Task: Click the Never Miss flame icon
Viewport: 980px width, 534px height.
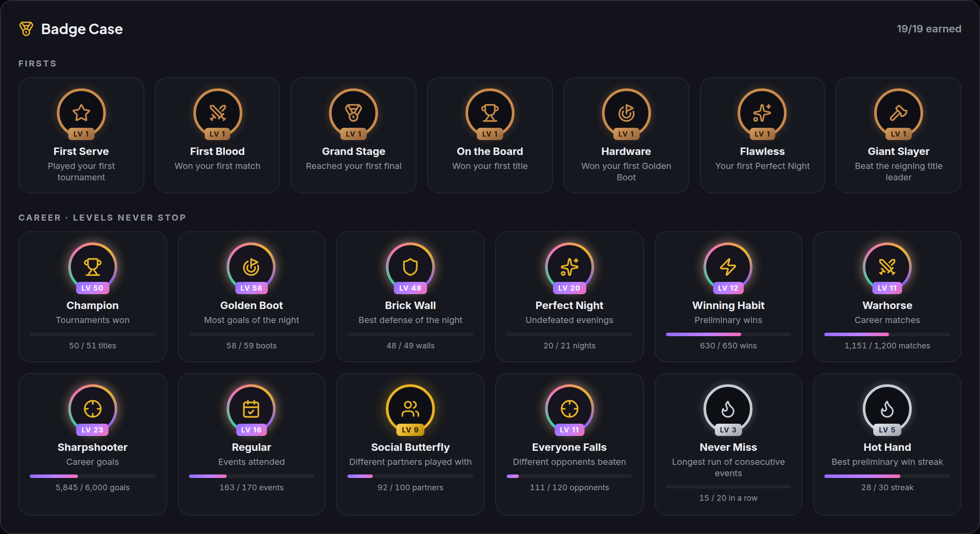Action: 728,409
